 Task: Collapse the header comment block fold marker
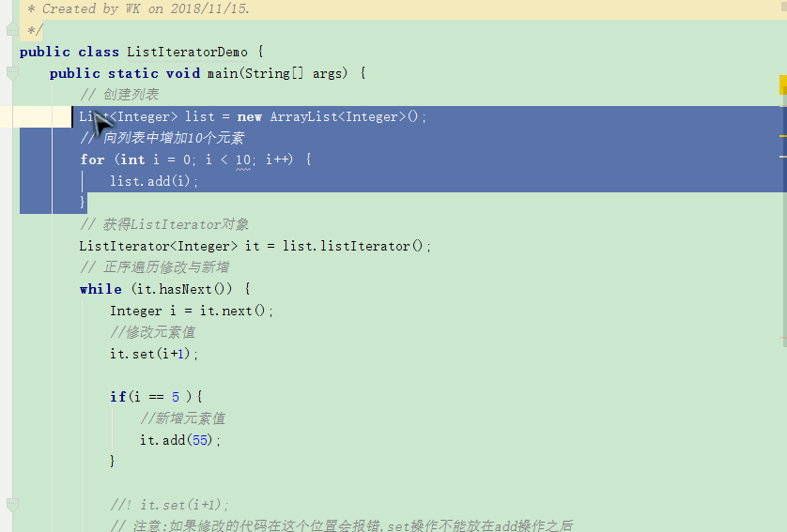point(13,30)
